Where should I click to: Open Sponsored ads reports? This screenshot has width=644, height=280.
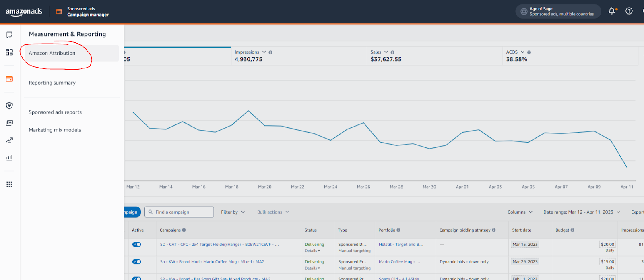pyautogui.click(x=55, y=112)
